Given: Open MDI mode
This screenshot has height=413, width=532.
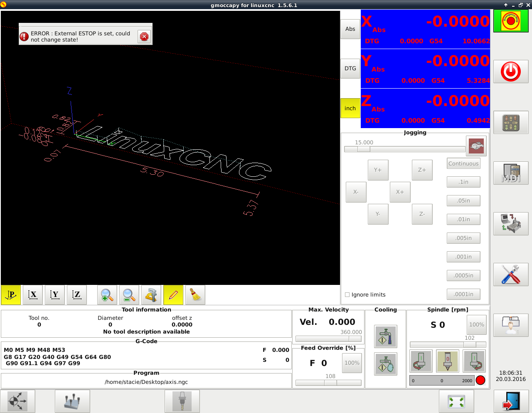Looking at the screenshot, I should click(511, 173).
